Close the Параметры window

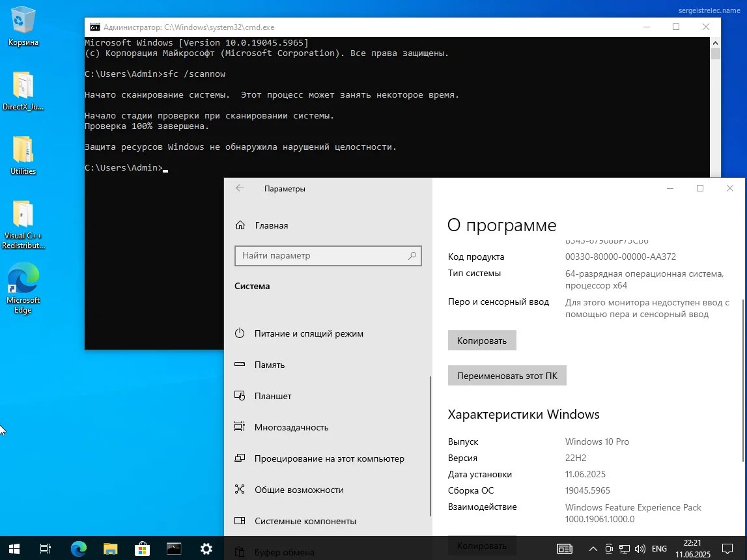point(730,188)
